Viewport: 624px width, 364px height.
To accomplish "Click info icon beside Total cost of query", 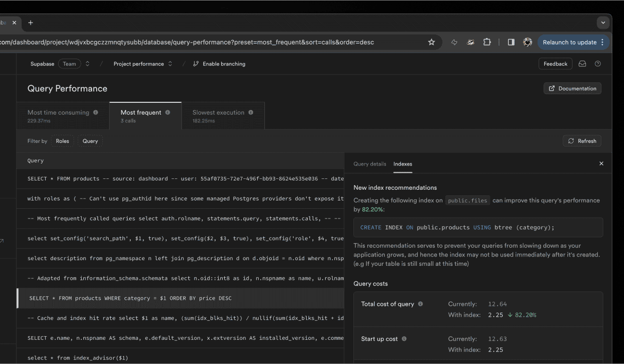I will tap(420, 304).
